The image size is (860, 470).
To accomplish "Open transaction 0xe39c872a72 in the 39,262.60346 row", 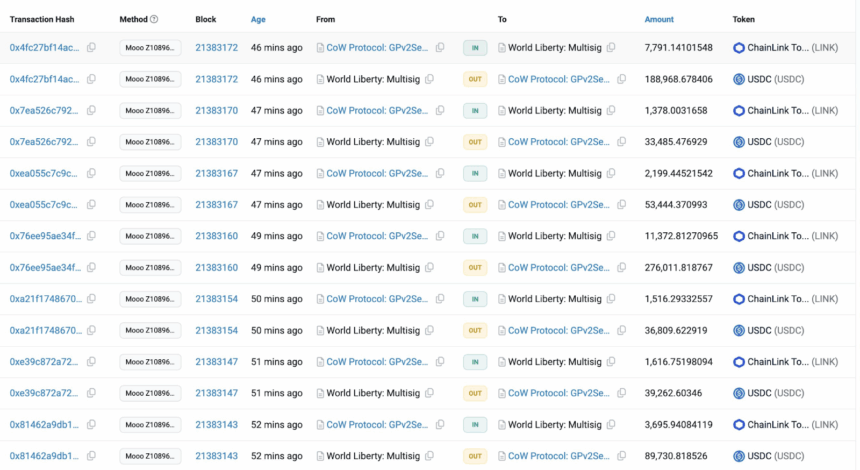I will 44,393.
